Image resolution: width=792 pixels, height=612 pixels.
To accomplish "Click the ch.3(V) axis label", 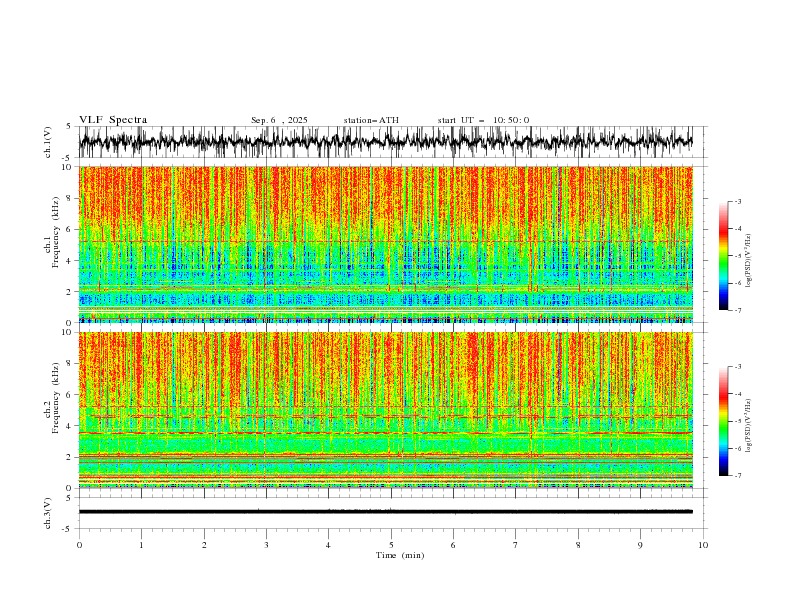I will pos(48,513).
